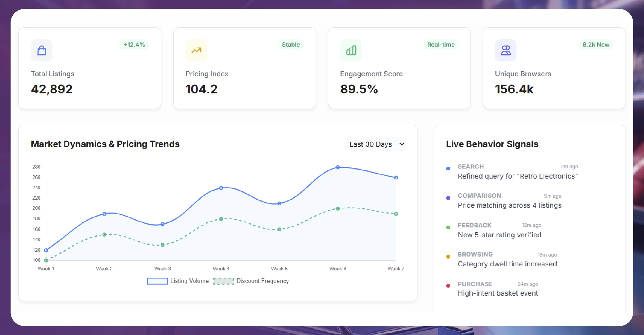Click the blue SEARCH signal dot
The height and width of the screenshot is (335, 644).
click(448, 168)
